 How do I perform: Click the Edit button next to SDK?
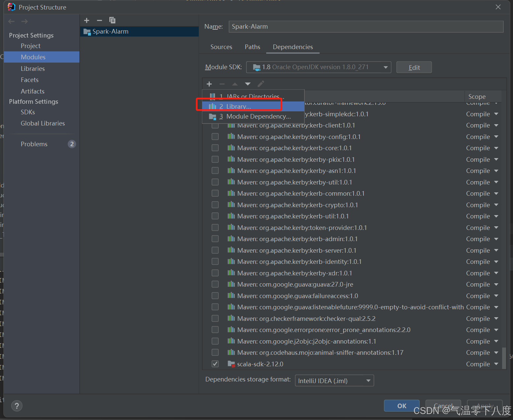pos(414,67)
